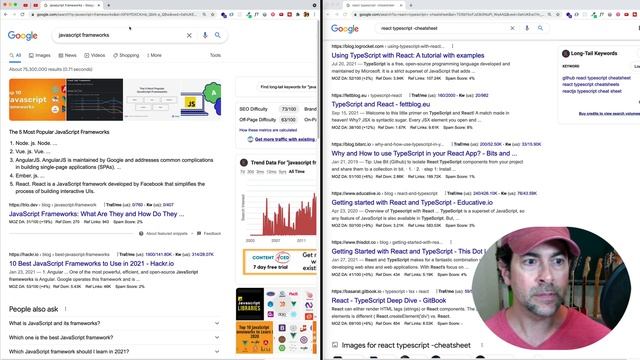Click Tools under the left search bar
The height and width of the screenshot is (360, 640).
pyautogui.click(x=216, y=55)
